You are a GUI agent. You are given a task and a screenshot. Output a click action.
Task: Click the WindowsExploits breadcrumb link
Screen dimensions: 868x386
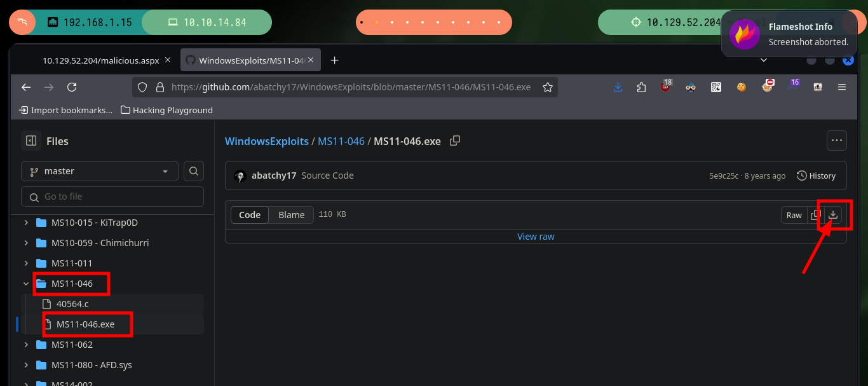tap(267, 141)
